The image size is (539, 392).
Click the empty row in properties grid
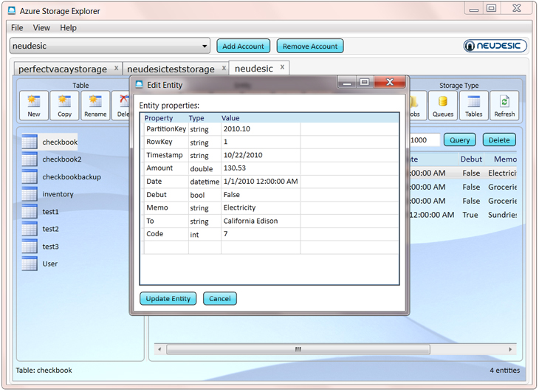coord(270,247)
